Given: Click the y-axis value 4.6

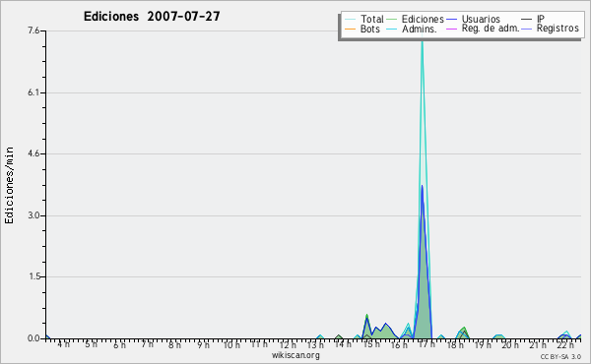Looking at the screenshot, I should click(33, 153).
